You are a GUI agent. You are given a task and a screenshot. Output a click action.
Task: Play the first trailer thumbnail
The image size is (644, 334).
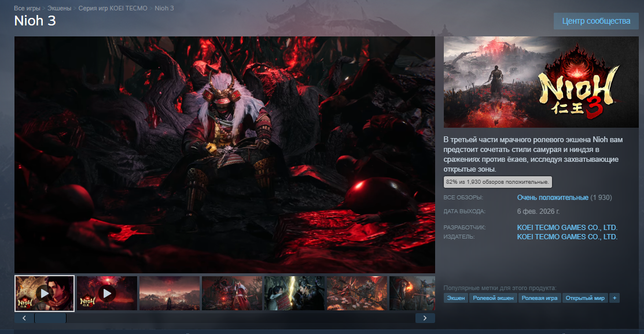(x=45, y=293)
